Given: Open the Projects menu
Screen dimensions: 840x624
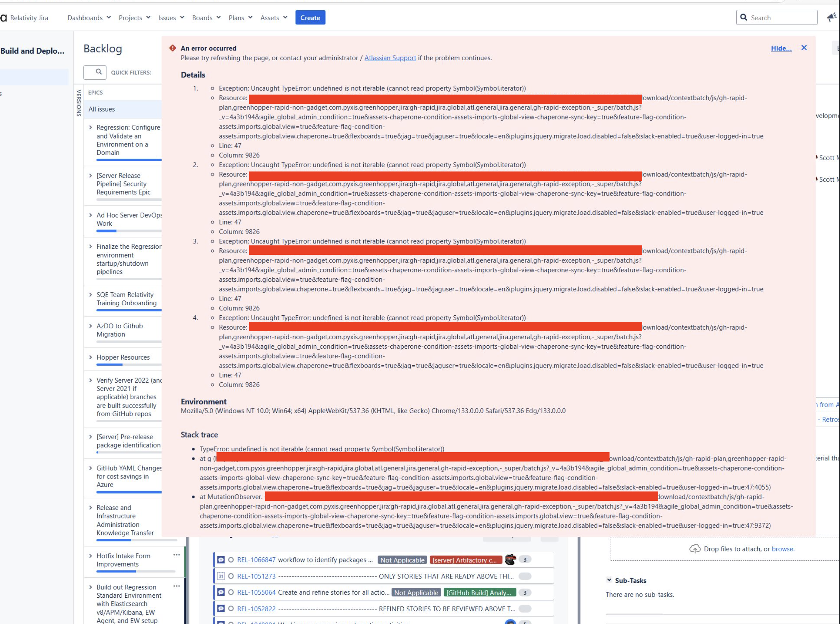Looking at the screenshot, I should pyautogui.click(x=135, y=18).
